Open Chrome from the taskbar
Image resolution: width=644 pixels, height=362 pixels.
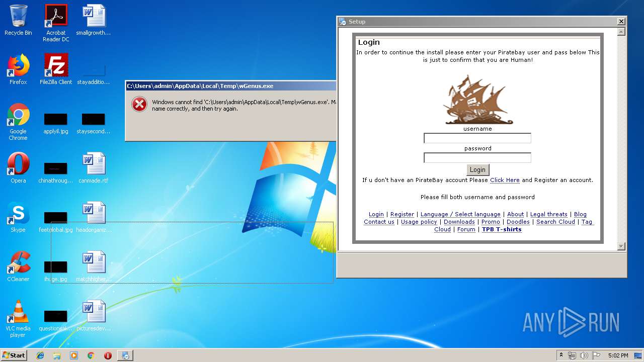91,355
